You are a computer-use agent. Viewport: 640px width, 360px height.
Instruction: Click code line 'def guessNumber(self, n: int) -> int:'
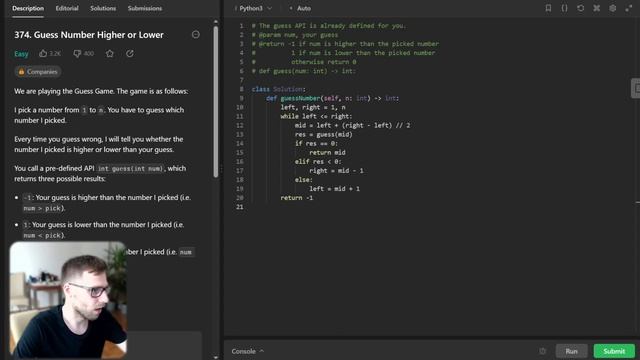coord(333,98)
